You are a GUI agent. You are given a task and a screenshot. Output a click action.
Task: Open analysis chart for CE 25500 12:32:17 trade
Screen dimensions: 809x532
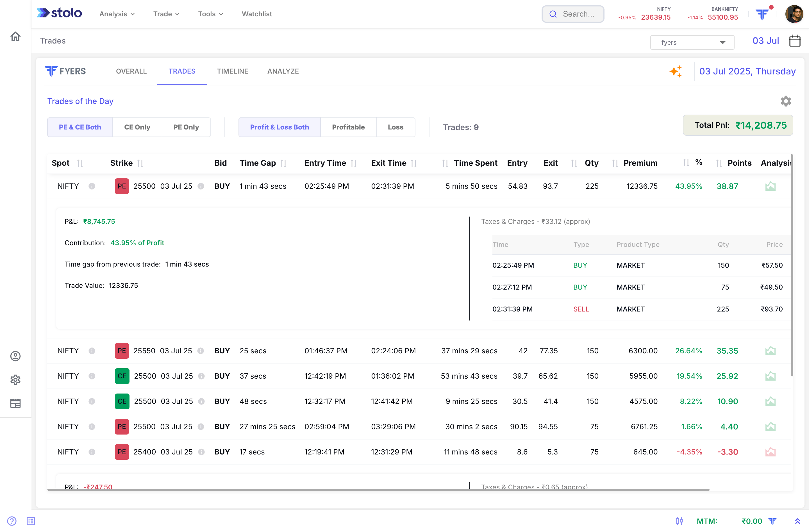(770, 401)
